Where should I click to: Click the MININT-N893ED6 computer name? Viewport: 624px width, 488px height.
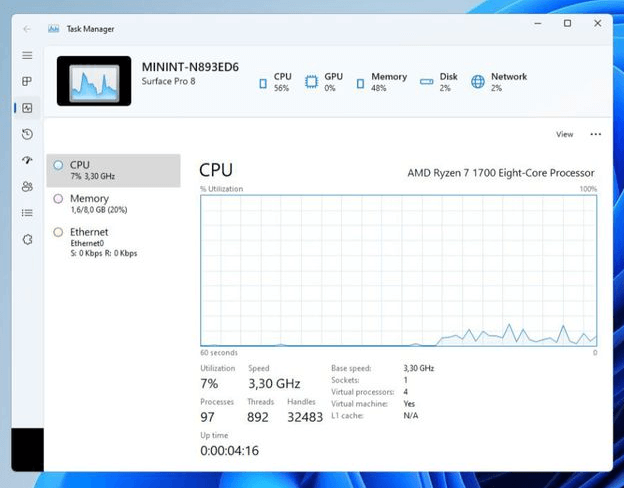pos(190,67)
